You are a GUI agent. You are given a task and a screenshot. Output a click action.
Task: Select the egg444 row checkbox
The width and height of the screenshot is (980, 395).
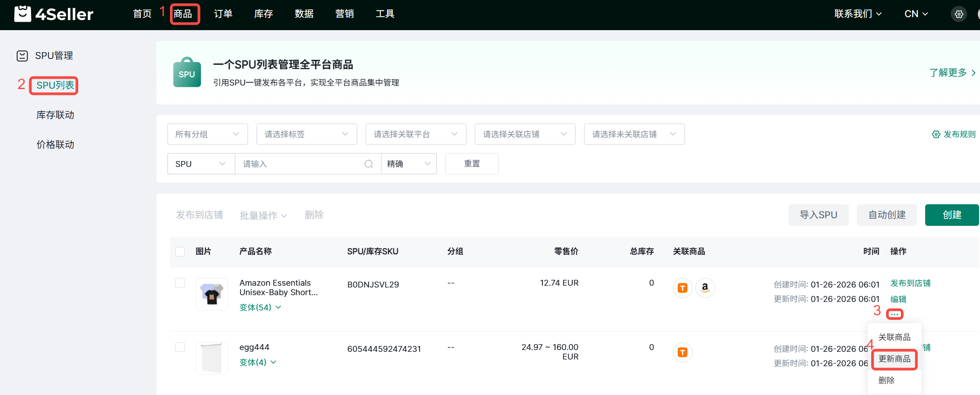[x=180, y=347]
